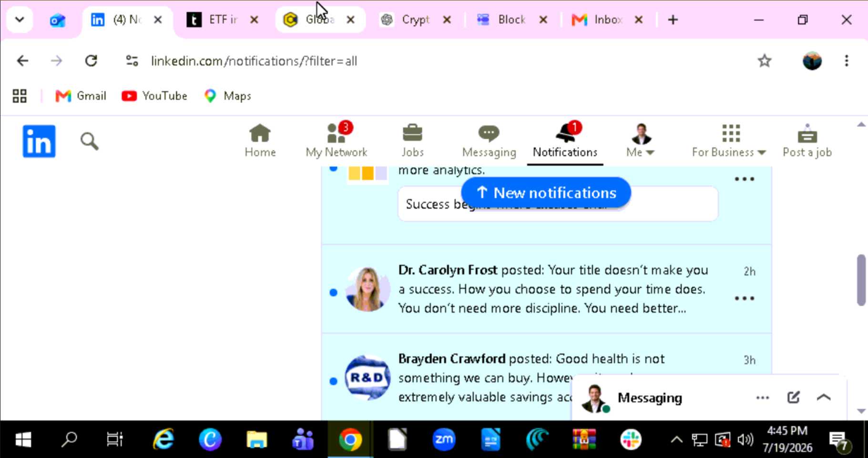Open the YouTube bookmark
The width and height of the screenshot is (868, 458).
[154, 96]
